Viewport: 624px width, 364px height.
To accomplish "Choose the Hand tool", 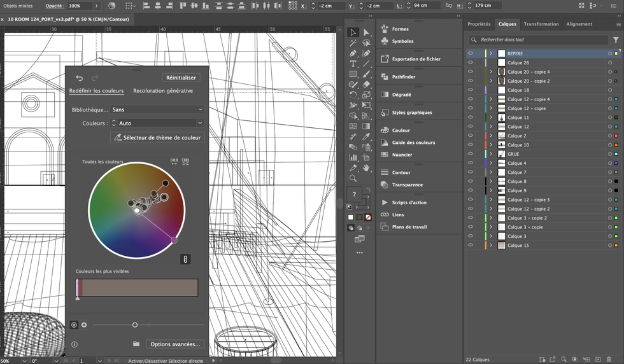I will (367, 168).
